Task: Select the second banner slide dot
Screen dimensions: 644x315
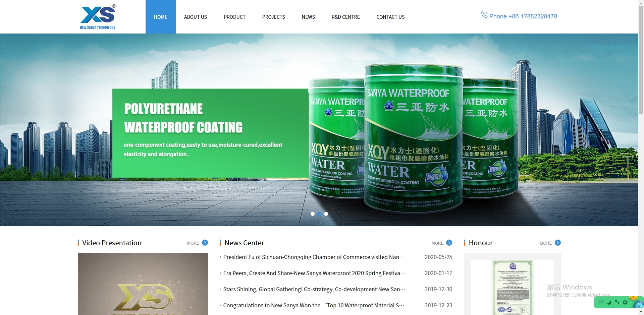Action: click(x=319, y=214)
